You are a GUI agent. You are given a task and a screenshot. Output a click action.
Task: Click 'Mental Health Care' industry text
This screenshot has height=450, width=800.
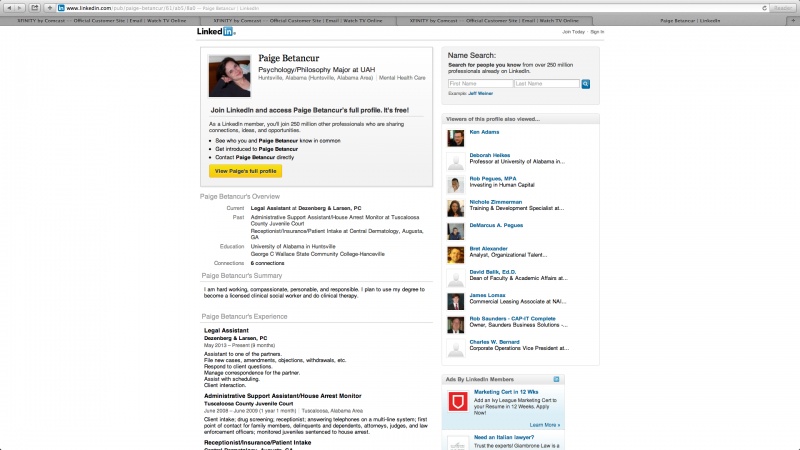tap(402, 78)
